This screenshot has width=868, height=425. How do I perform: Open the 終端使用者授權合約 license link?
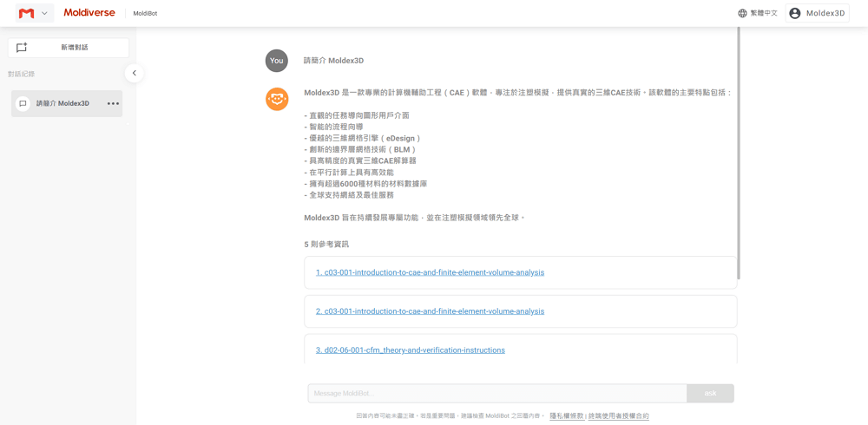coord(618,415)
